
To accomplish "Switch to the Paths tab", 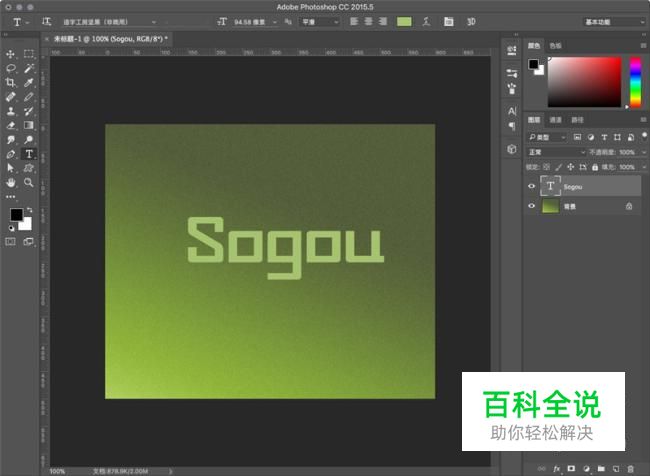I will (577, 120).
